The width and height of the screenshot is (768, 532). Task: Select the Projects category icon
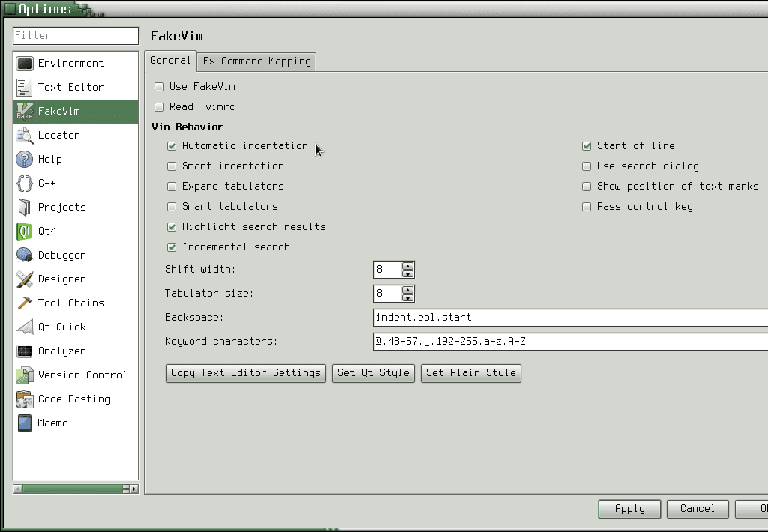point(25,207)
